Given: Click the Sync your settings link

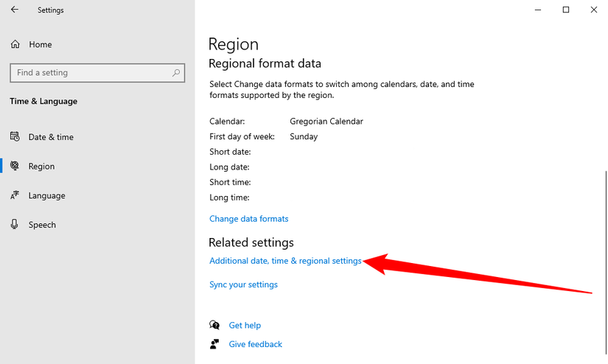Looking at the screenshot, I should click(243, 284).
